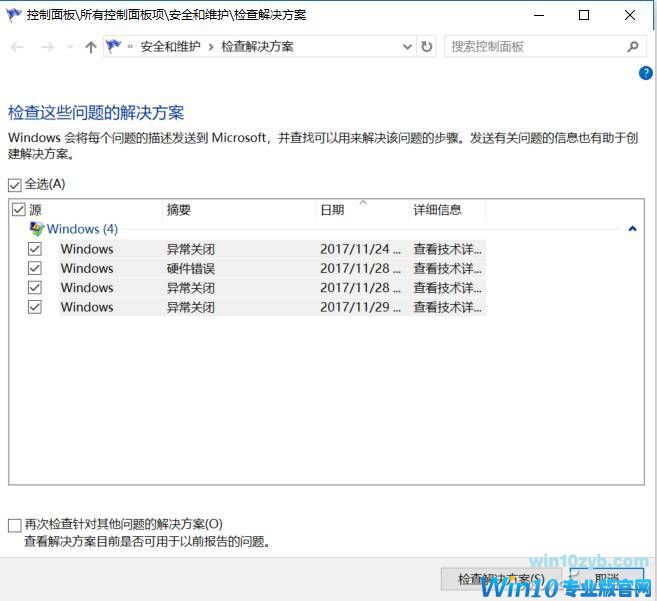Open recent locations dropdown arrow
This screenshot has height=601, width=657.
pos(70,47)
